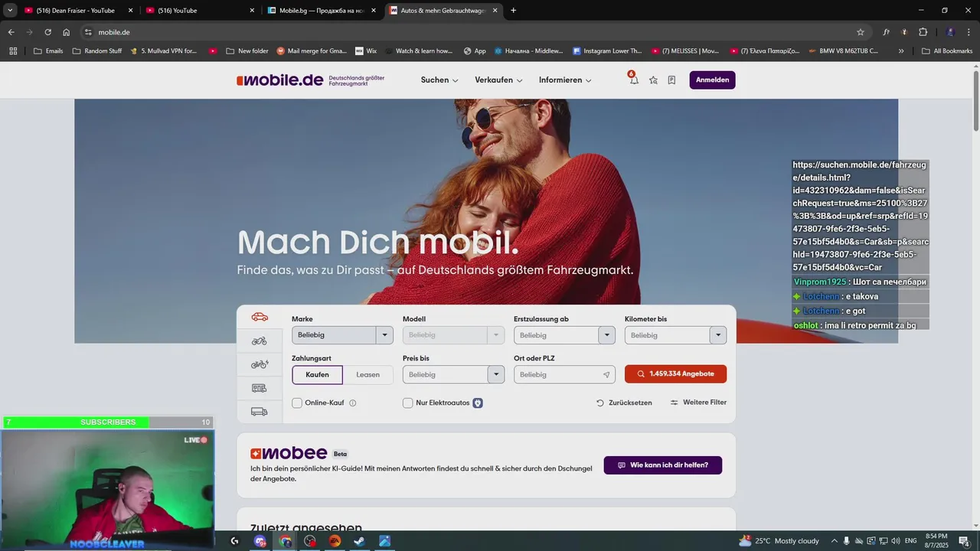980x551 pixels.
Task: Open the Chrome profile avatar
Action: [x=950, y=32]
